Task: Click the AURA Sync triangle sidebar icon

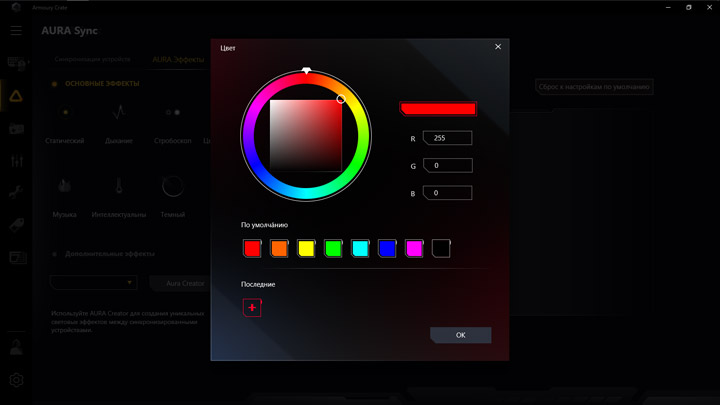Action: pyautogui.click(x=16, y=96)
